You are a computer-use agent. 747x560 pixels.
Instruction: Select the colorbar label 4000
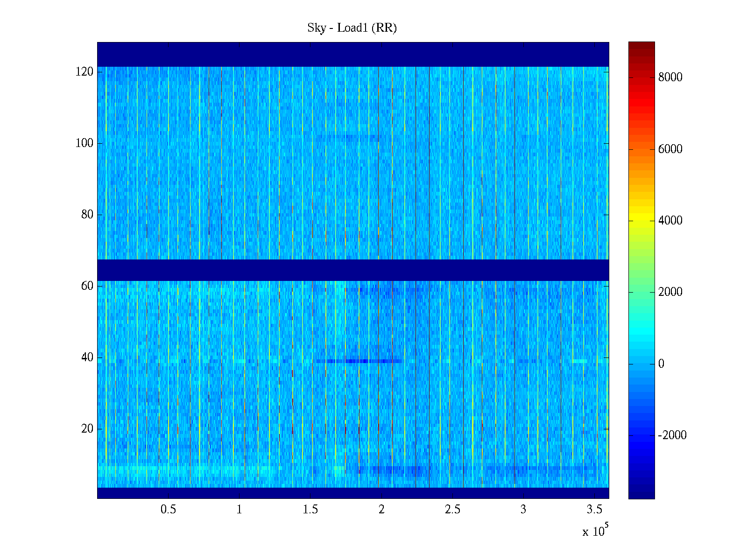[670, 221]
